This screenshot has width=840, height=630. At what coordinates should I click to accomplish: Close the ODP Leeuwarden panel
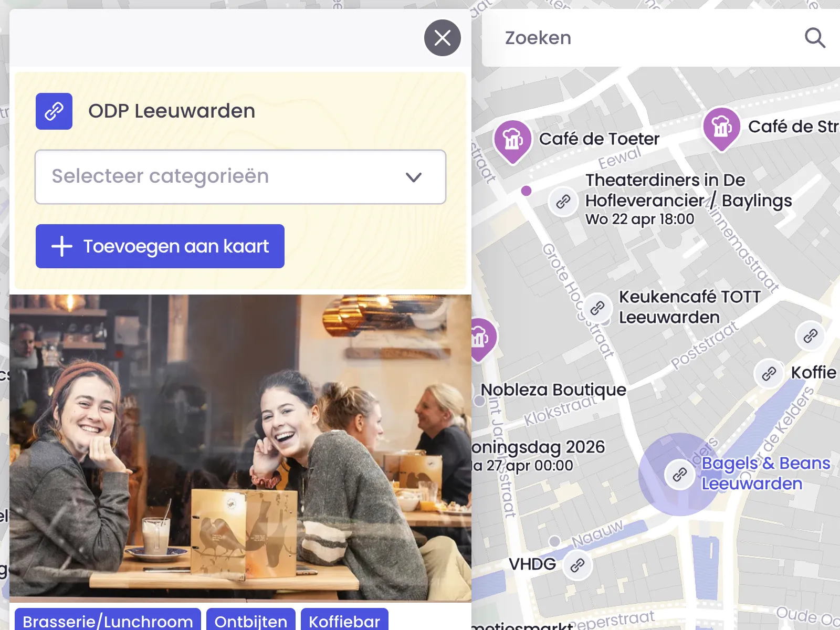pos(443,38)
